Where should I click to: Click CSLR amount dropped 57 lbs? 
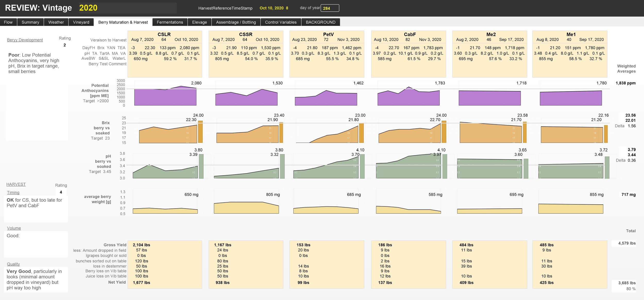pyautogui.click(x=141, y=250)
